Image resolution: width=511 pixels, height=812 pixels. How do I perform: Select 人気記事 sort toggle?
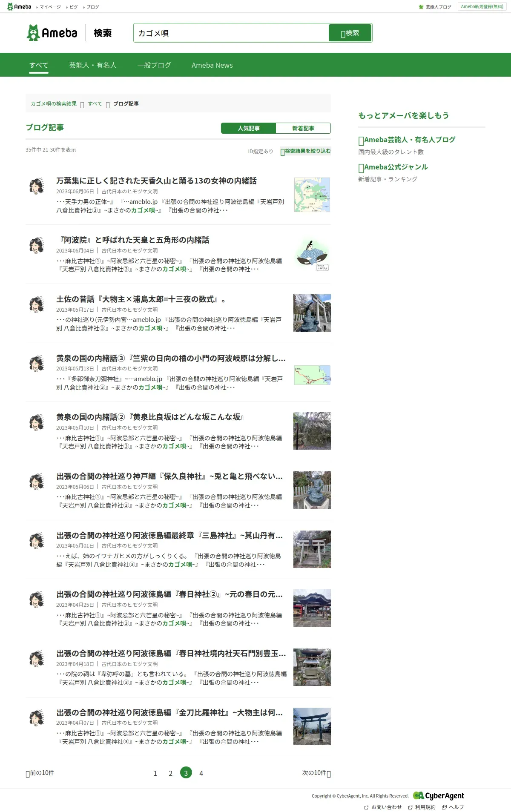click(249, 128)
